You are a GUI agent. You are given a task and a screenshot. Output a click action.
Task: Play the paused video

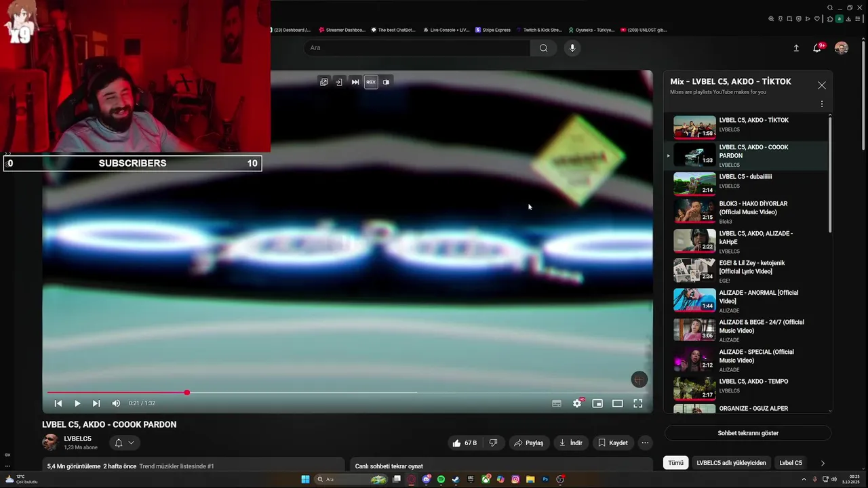tap(77, 403)
